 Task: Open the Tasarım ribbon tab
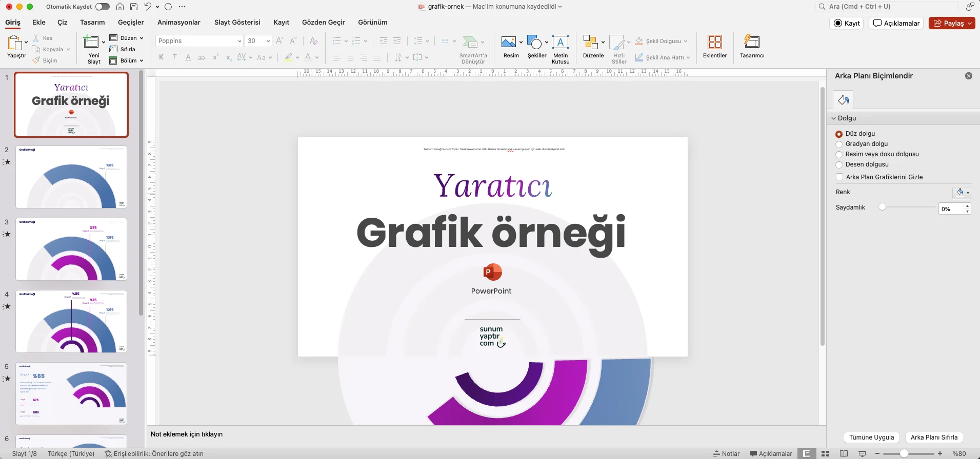pos(92,23)
